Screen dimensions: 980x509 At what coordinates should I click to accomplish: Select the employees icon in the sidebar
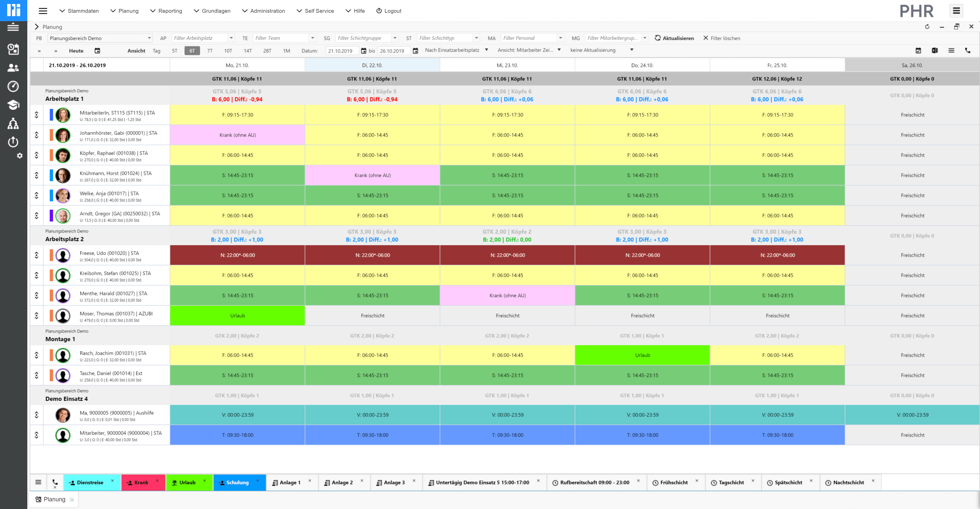point(13,67)
